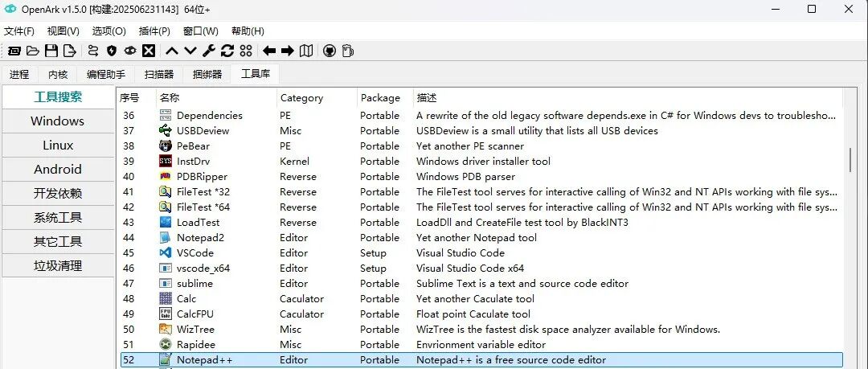868x369 pixels.
Task: Click the WizTree tool icon
Action: pyautogui.click(x=165, y=329)
